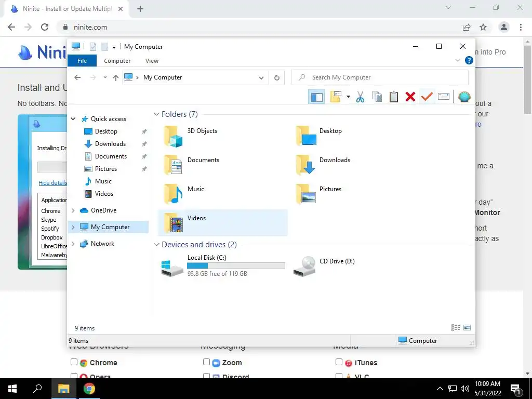This screenshot has width=532, height=399.
Task: Toggle the preview pane toolbar icon
Action: [x=316, y=97]
